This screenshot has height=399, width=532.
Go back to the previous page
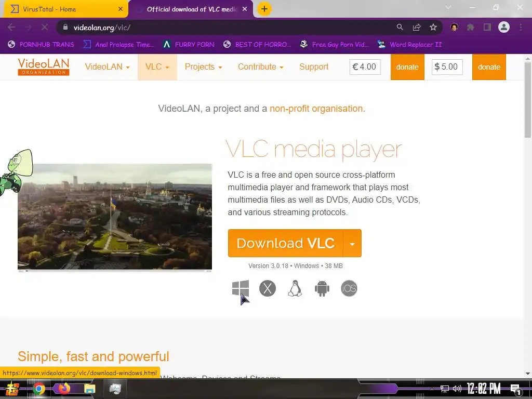point(11,27)
